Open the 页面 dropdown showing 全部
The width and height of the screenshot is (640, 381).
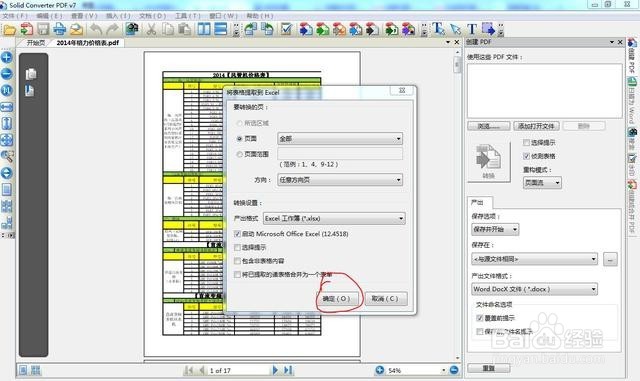click(340, 139)
